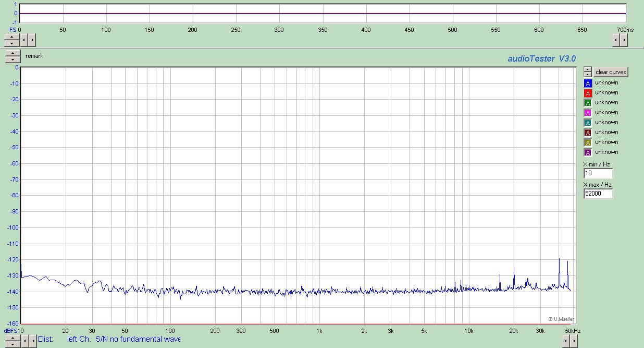This screenshot has width=644, height=348.
Task: Click right arrow button beside Dist: label
Action: tap(32, 341)
